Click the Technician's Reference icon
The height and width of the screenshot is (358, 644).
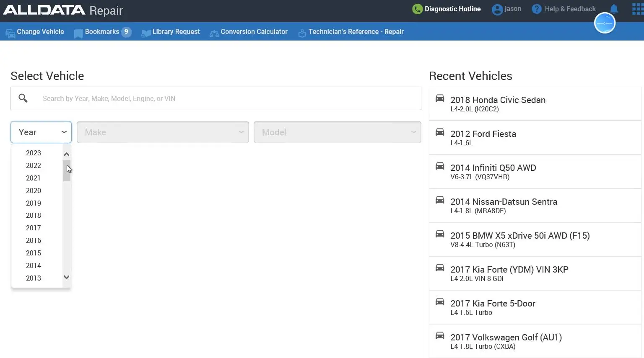pos(302,33)
